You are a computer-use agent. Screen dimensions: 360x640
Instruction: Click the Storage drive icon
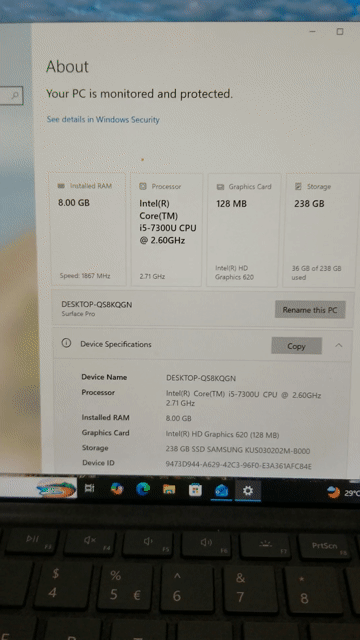(x=298, y=187)
